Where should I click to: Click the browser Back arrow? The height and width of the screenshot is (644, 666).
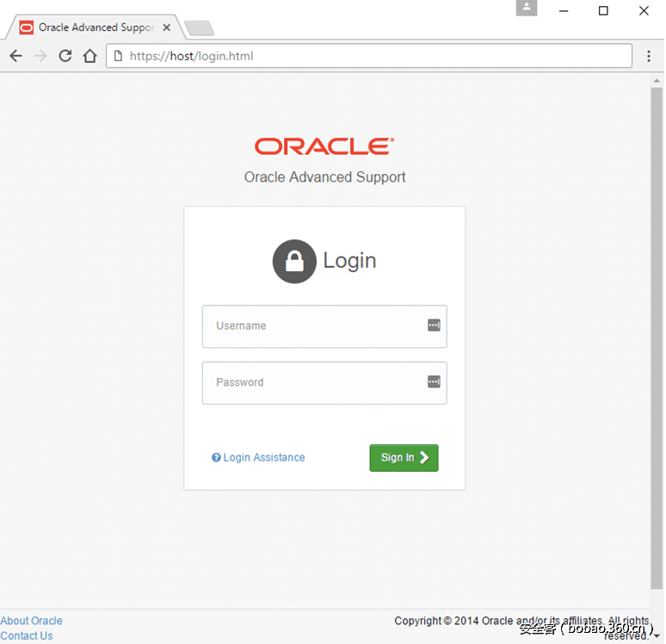pos(15,56)
